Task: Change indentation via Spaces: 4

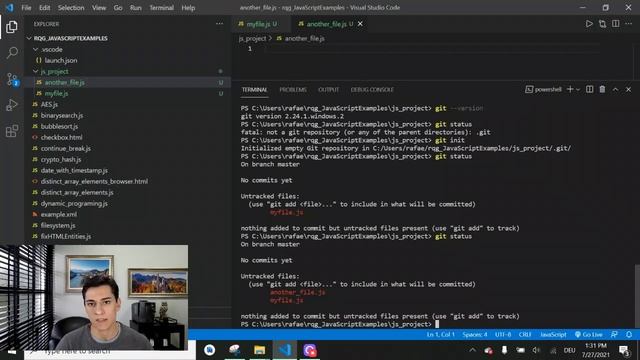Action: tap(475, 335)
